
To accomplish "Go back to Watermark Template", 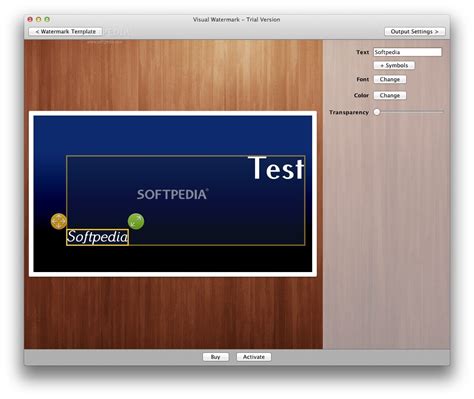I will (x=65, y=31).
